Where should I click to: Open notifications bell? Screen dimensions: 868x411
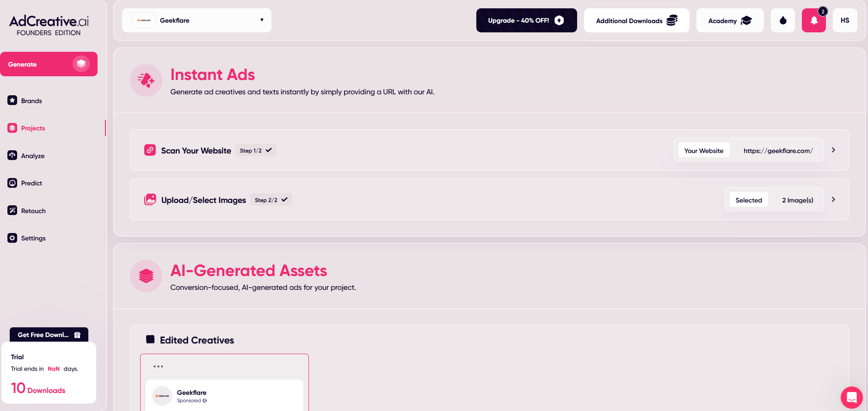click(x=814, y=20)
